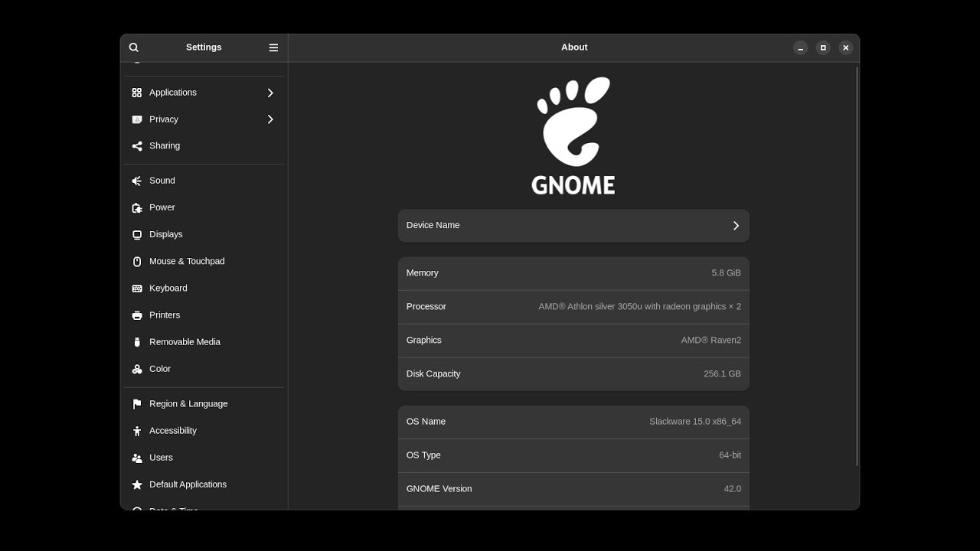
Task: Click the Sound speaker icon
Action: [137, 181]
